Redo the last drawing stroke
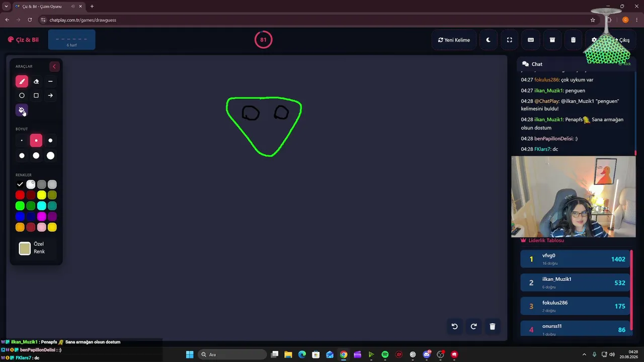This screenshot has height=362, width=644. click(x=473, y=326)
